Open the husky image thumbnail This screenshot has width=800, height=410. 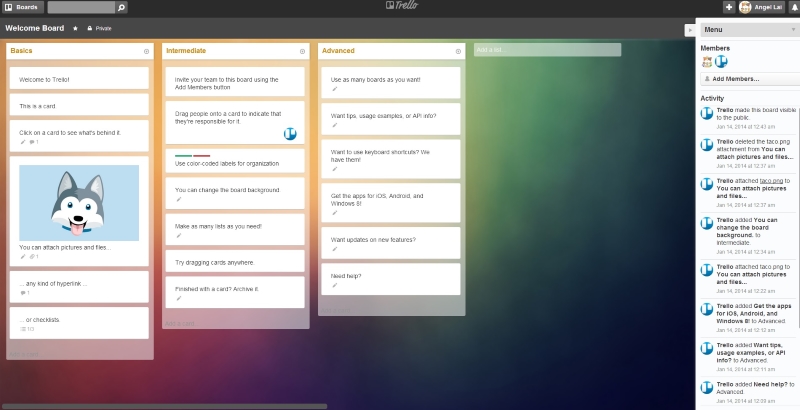pos(79,203)
